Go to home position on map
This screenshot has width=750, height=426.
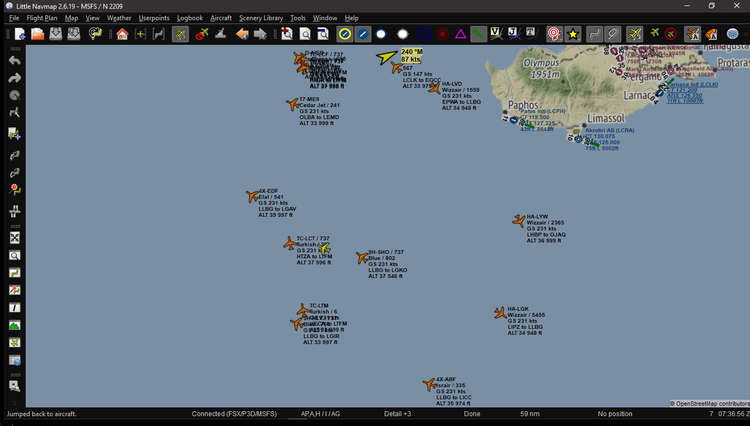(x=122, y=34)
